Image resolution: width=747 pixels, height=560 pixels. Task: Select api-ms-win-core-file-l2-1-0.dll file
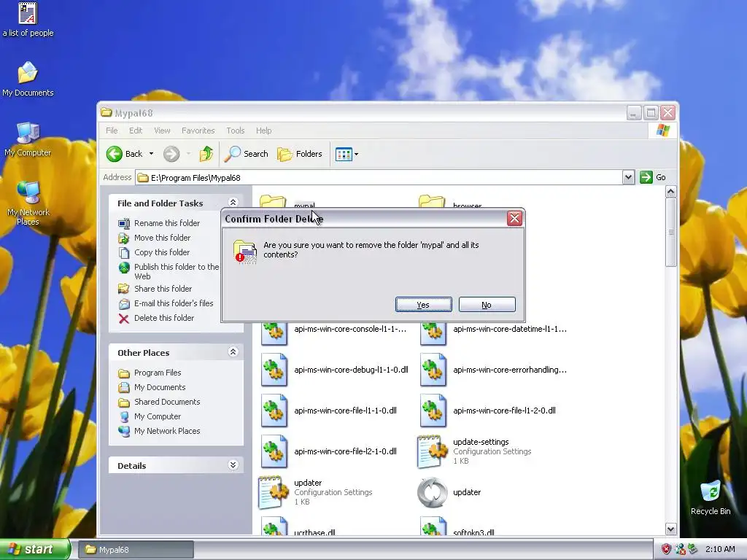coord(329,451)
